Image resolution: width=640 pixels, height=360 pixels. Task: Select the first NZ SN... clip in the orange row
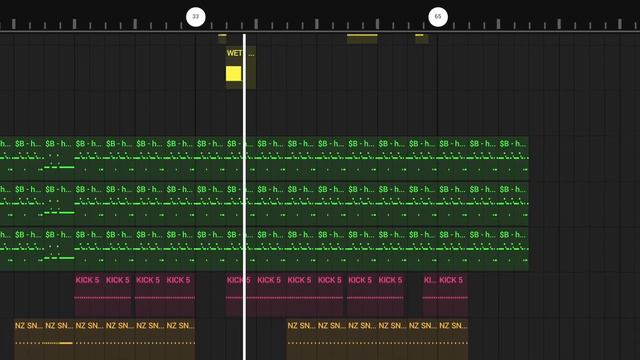click(x=29, y=339)
